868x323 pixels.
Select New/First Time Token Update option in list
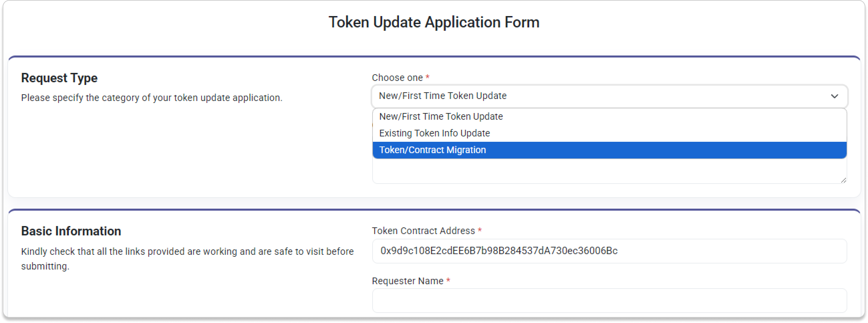point(441,117)
